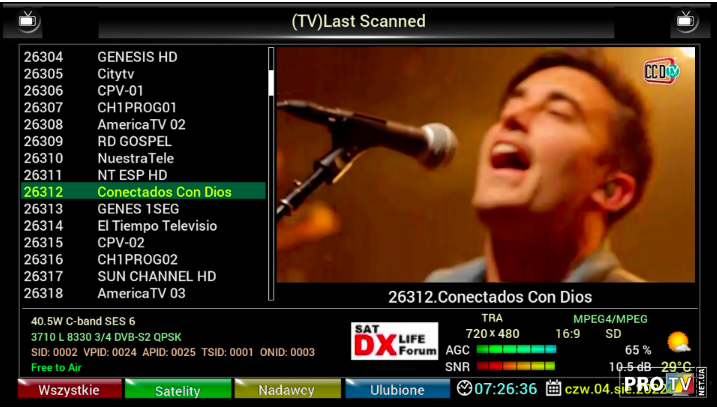Screen dimensions: 717x408
Task: Click the channel list scrollbar
Action: click(270, 172)
